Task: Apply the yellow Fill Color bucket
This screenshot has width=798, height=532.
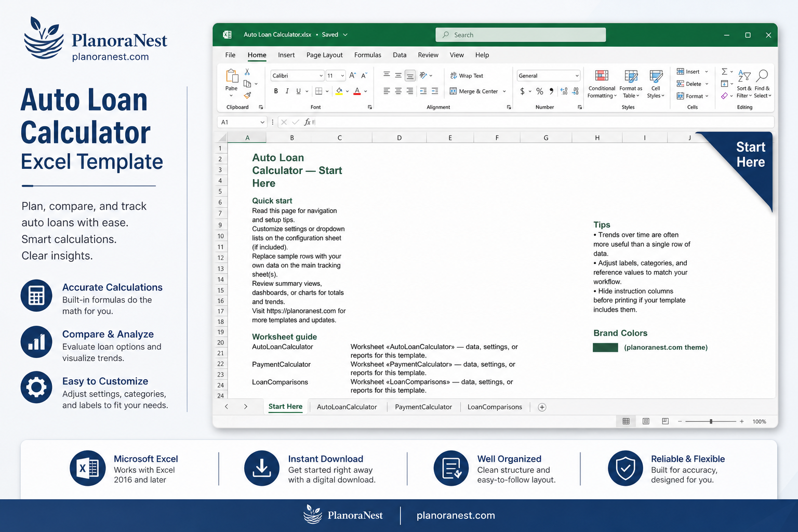Action: coord(339,91)
